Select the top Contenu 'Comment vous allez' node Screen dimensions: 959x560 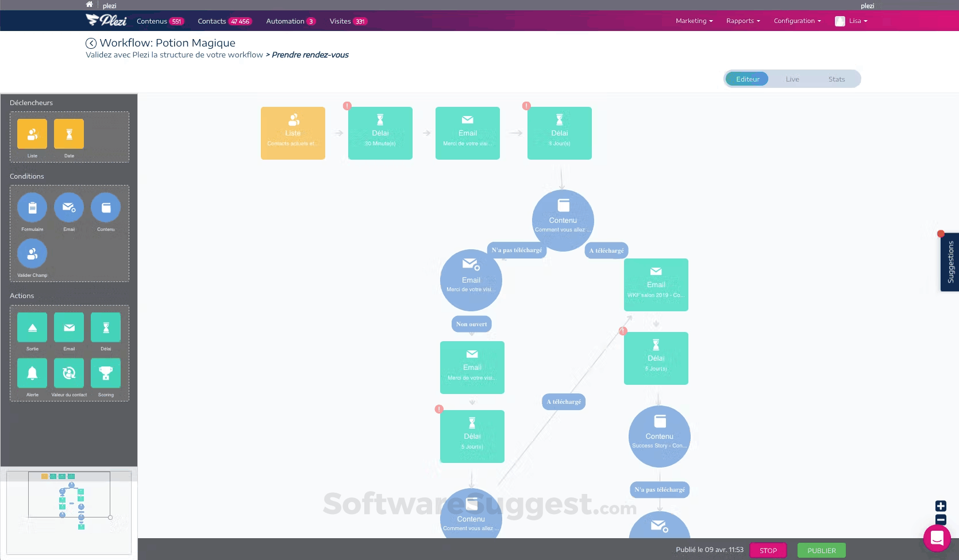coord(563,221)
